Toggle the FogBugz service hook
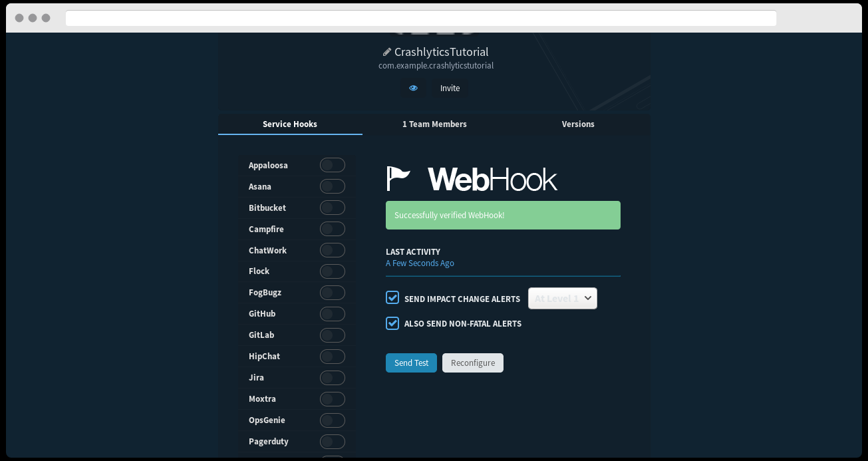The image size is (868, 461). point(333,293)
